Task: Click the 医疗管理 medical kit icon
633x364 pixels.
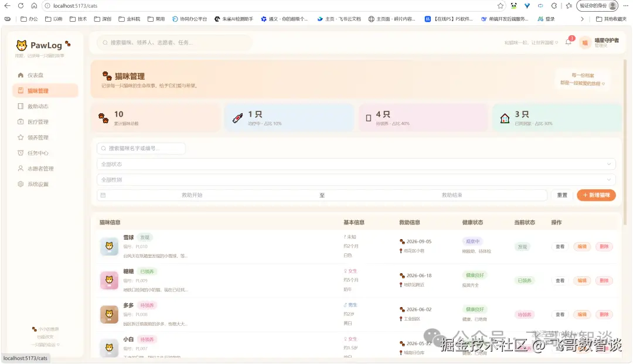Action: (x=21, y=121)
